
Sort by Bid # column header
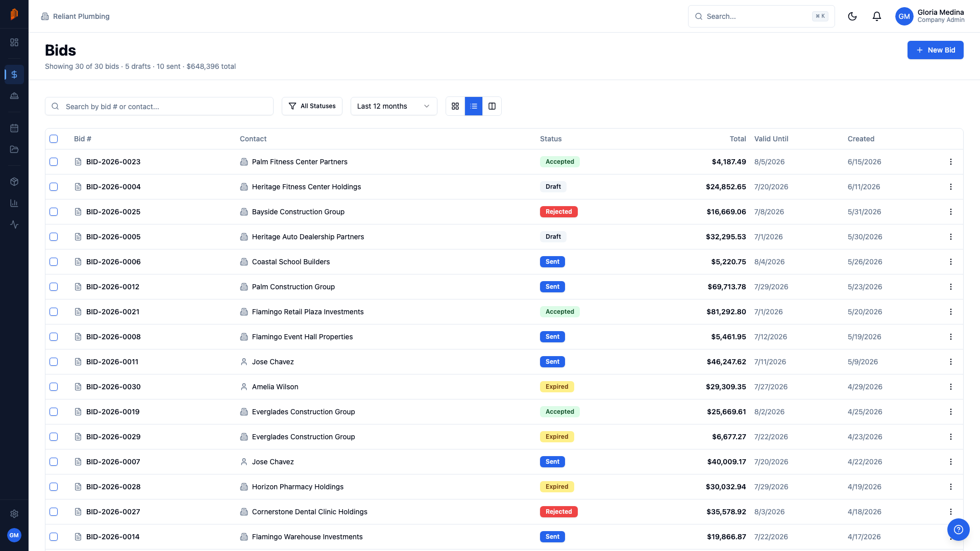(x=83, y=139)
